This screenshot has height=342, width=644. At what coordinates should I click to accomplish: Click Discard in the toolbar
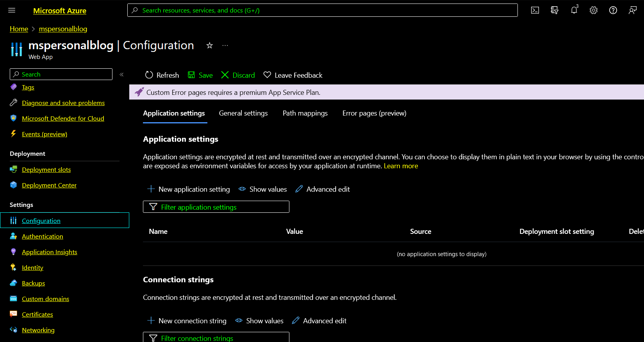238,75
